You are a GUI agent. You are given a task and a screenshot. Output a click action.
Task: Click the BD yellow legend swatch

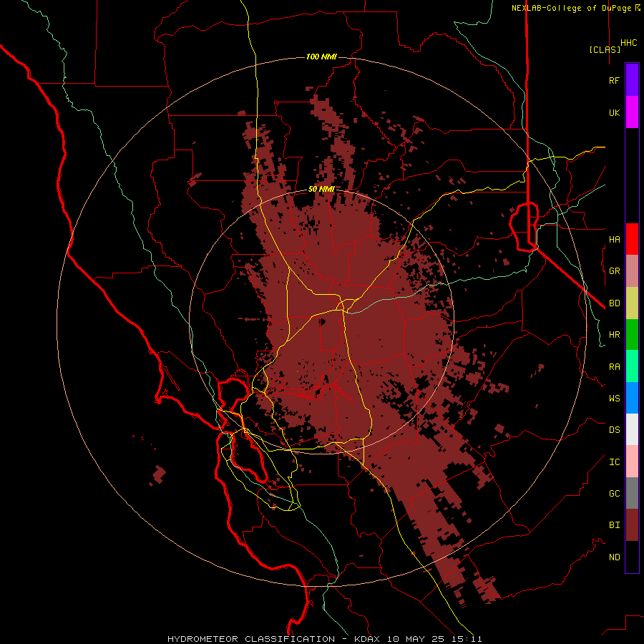(x=632, y=303)
